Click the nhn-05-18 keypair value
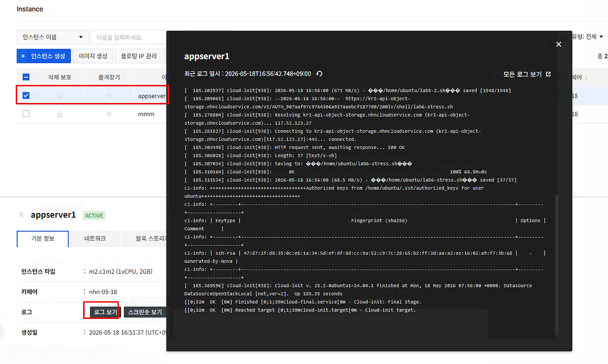608x364 pixels. (103, 292)
